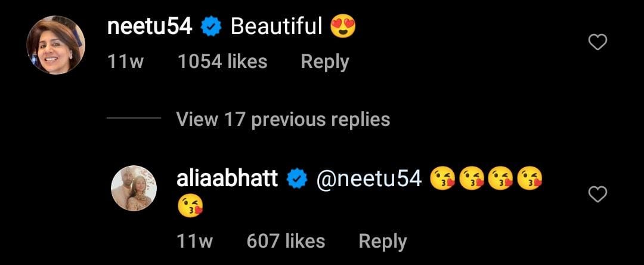
Task: Like neetu54's comment with the heart icon
Action: [597, 42]
